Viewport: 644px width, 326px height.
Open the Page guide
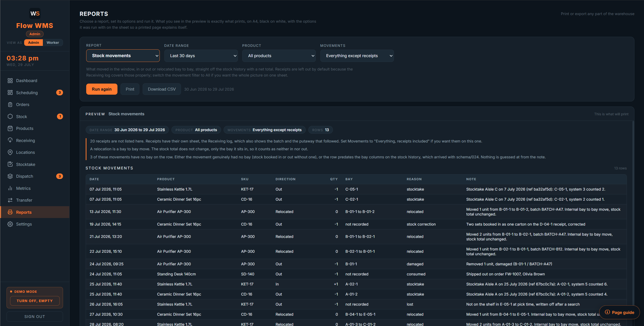[x=620, y=312]
